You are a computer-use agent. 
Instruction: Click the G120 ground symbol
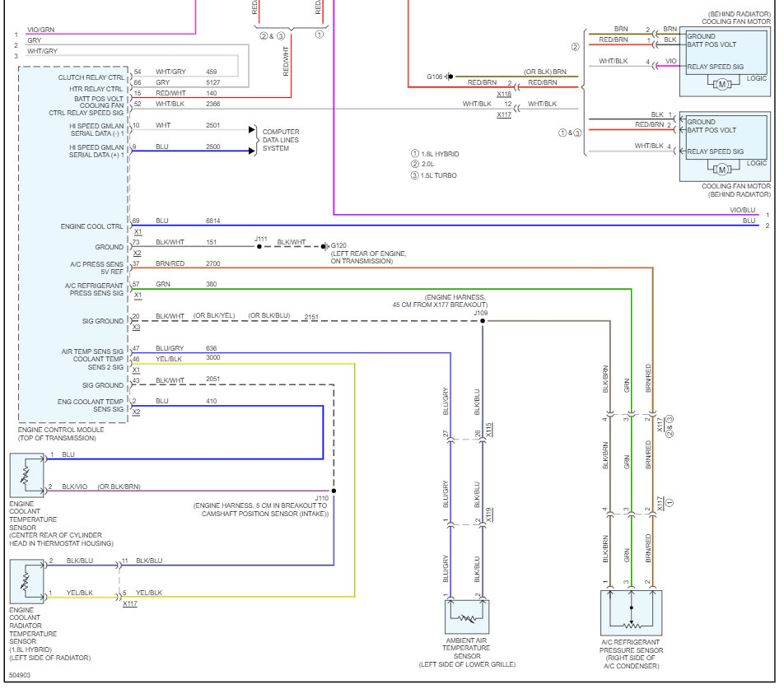(x=324, y=246)
